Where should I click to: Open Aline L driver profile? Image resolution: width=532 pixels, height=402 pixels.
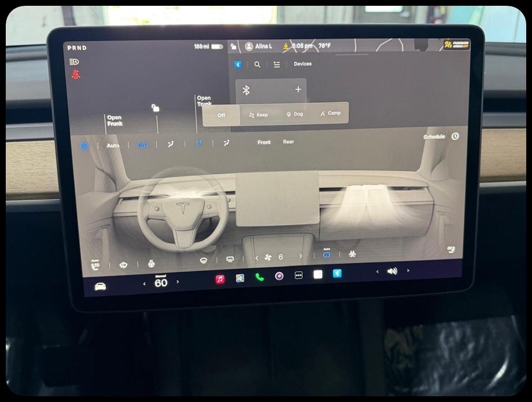258,46
